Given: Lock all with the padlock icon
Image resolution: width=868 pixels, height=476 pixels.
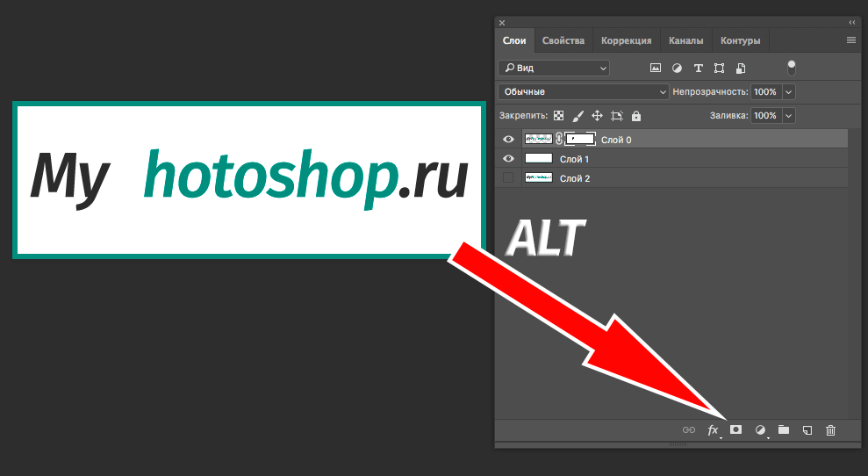Looking at the screenshot, I should pos(636,116).
